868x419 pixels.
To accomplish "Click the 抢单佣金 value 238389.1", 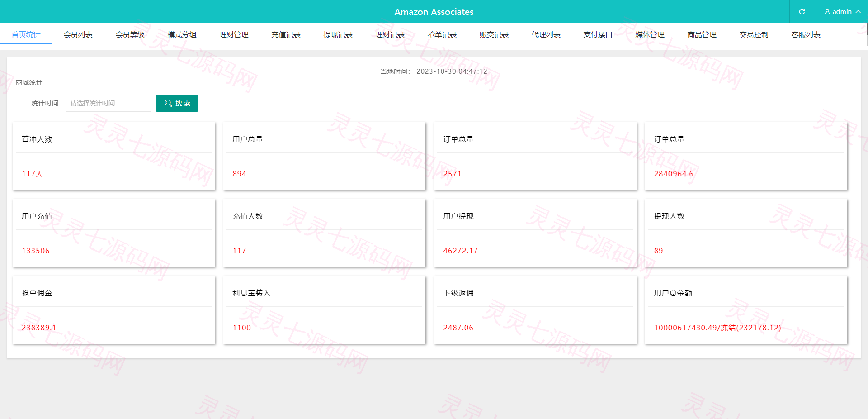I will 39,328.
